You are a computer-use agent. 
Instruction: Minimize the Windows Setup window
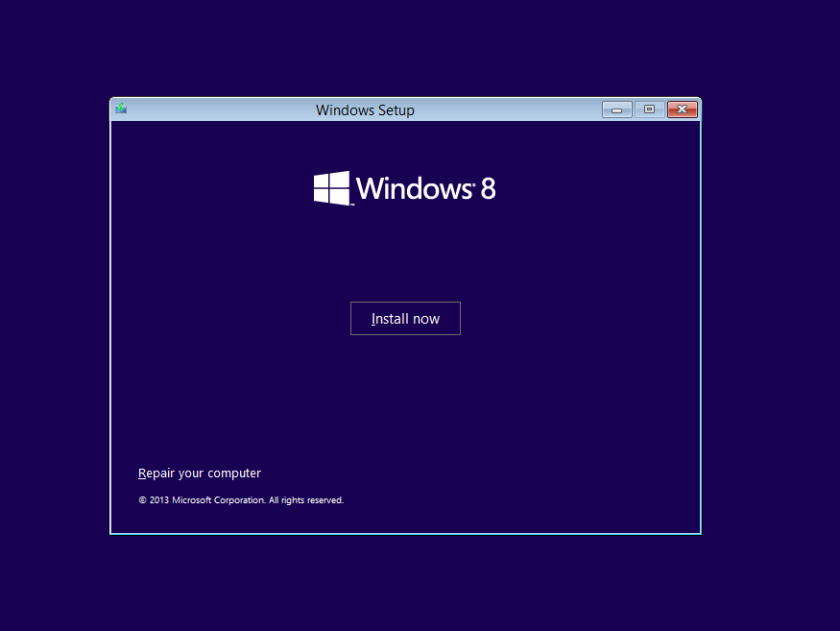[x=616, y=109]
